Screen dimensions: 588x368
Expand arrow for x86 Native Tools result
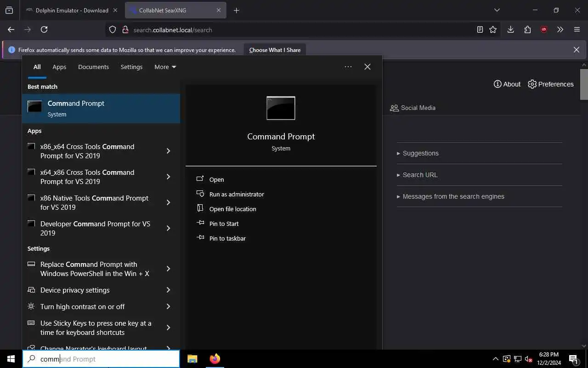pos(168,202)
